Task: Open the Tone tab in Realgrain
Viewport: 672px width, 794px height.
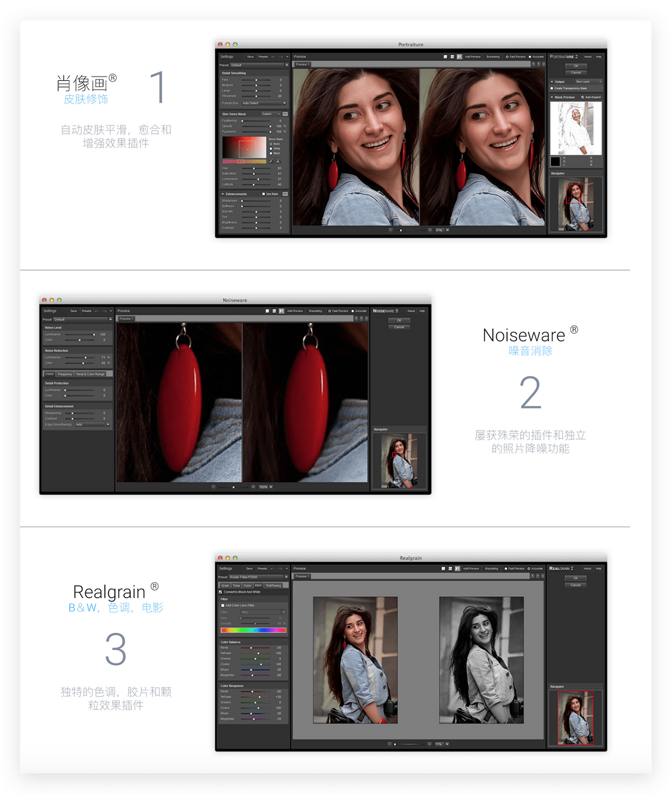Action: pos(236,586)
